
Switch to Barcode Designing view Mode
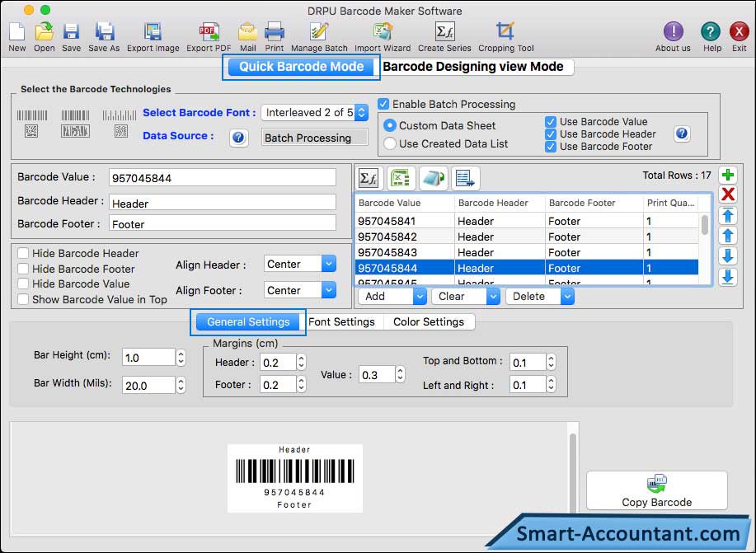point(473,67)
